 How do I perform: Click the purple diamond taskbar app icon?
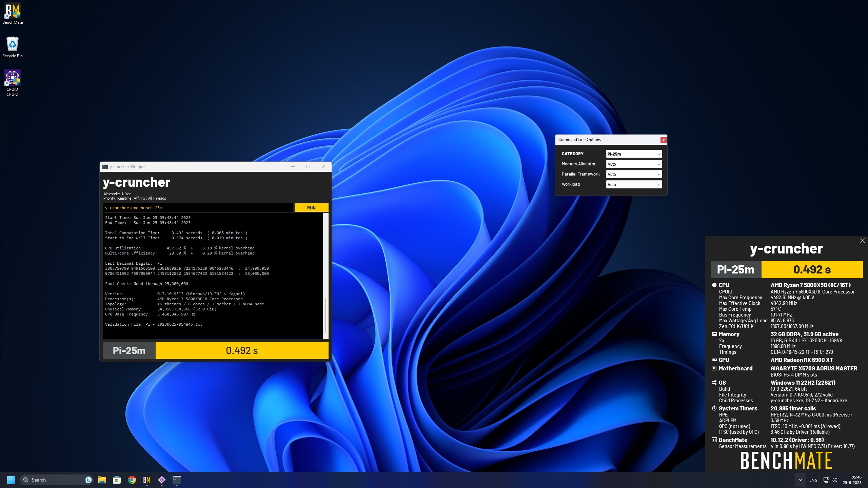[x=162, y=480]
